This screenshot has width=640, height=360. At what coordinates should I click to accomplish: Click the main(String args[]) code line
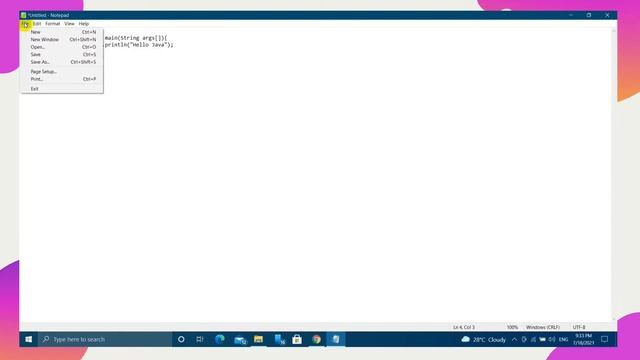tap(136, 38)
